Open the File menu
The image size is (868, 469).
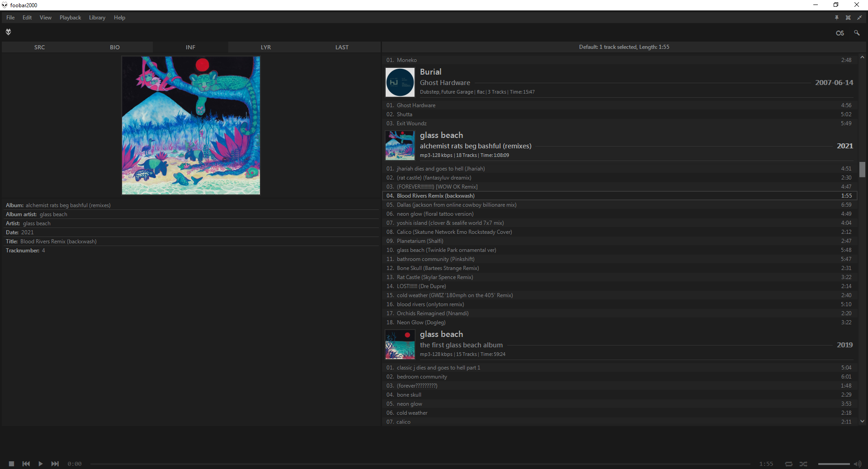(x=10, y=18)
